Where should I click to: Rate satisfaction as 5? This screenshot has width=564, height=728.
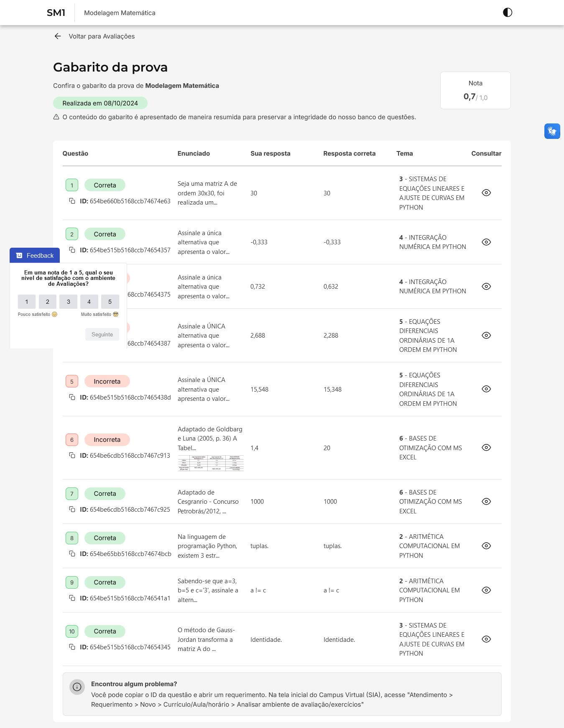pos(110,302)
